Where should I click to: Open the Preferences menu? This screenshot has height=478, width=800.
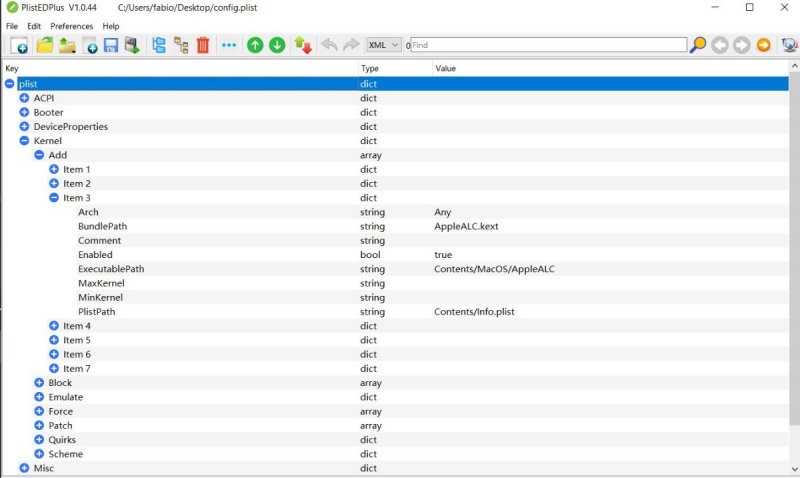(71, 26)
